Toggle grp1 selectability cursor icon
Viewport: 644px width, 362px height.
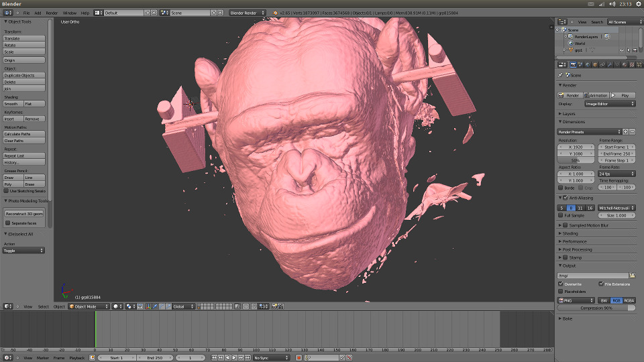pyautogui.click(x=629, y=50)
